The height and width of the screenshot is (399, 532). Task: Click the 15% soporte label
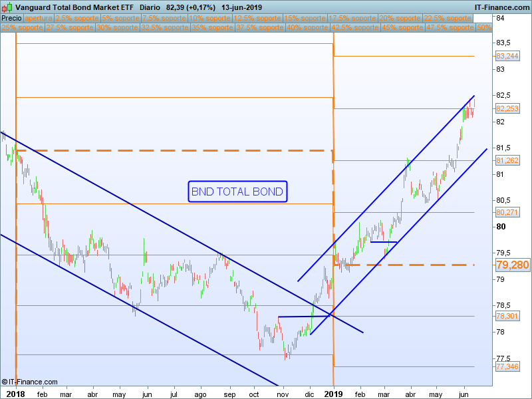[x=305, y=19]
